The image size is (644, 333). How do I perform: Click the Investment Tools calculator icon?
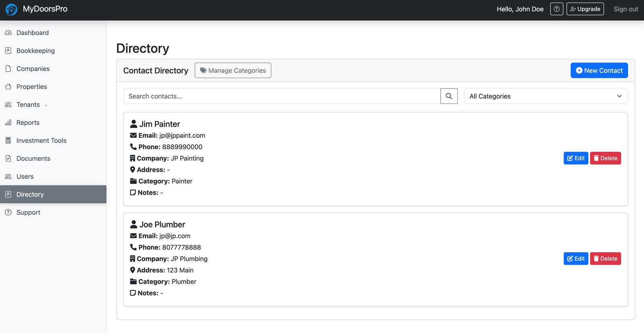point(8,141)
